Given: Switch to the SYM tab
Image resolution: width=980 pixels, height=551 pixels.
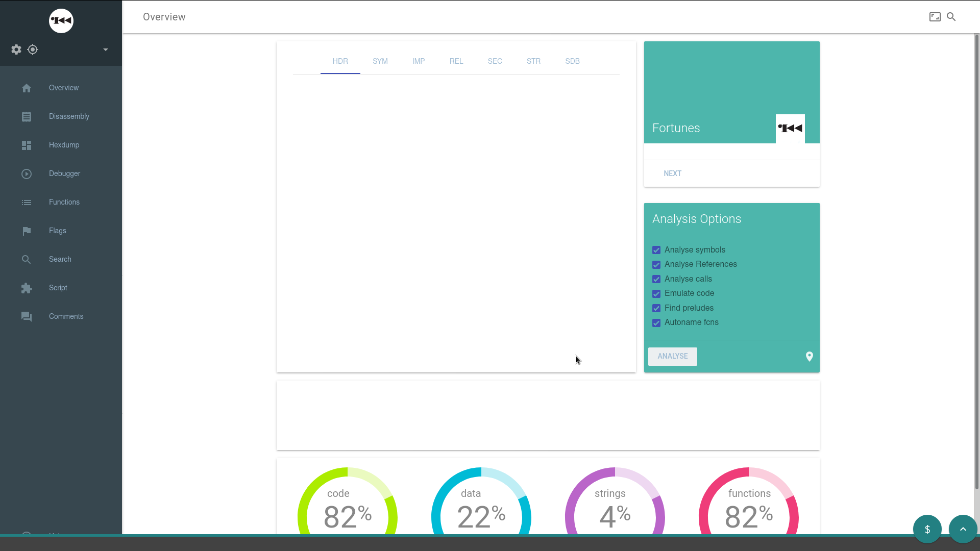Looking at the screenshot, I should [380, 61].
